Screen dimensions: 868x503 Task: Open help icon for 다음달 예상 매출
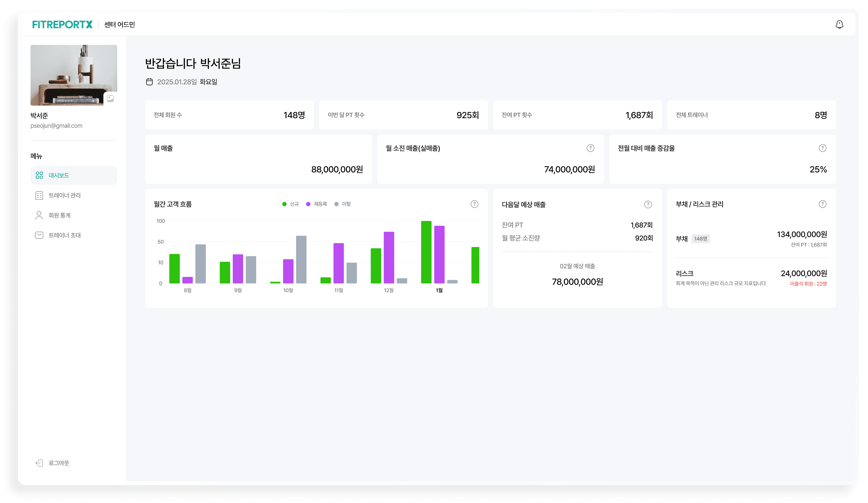point(648,205)
